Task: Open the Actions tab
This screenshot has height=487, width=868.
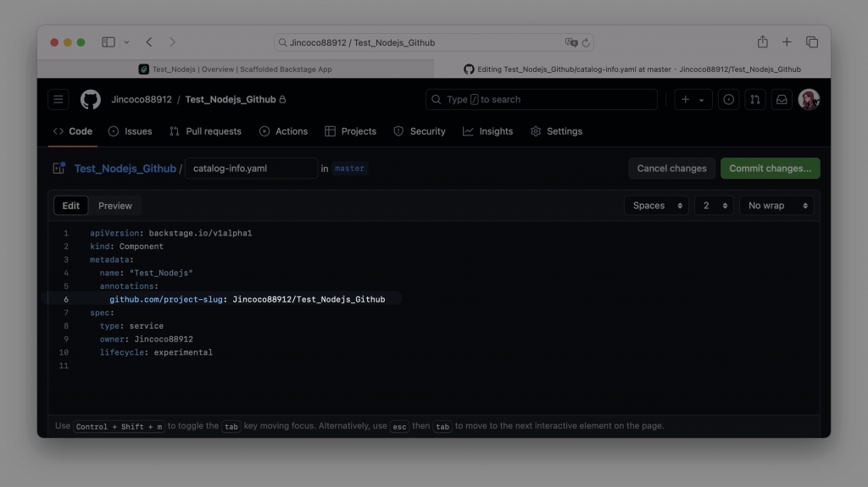Action: (x=283, y=131)
